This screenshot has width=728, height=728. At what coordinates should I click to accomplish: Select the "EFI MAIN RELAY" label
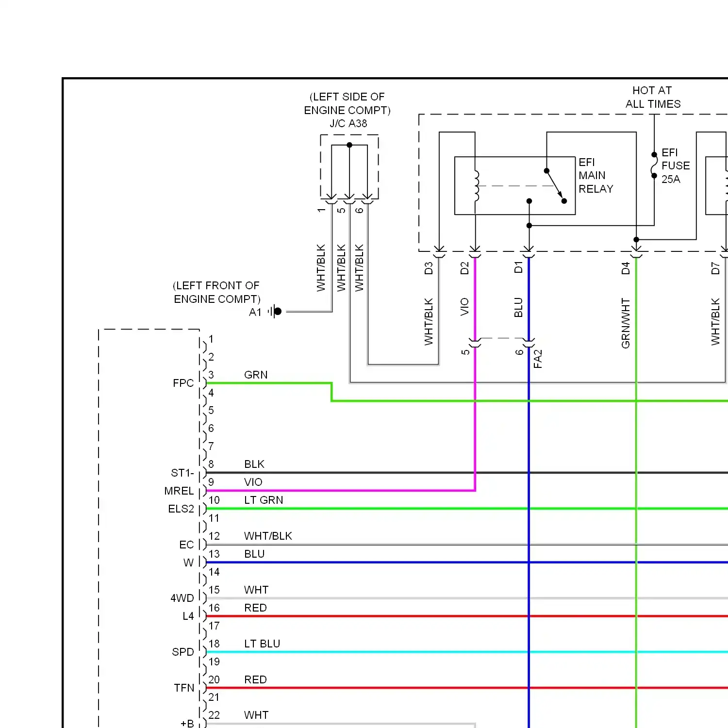[596, 175]
